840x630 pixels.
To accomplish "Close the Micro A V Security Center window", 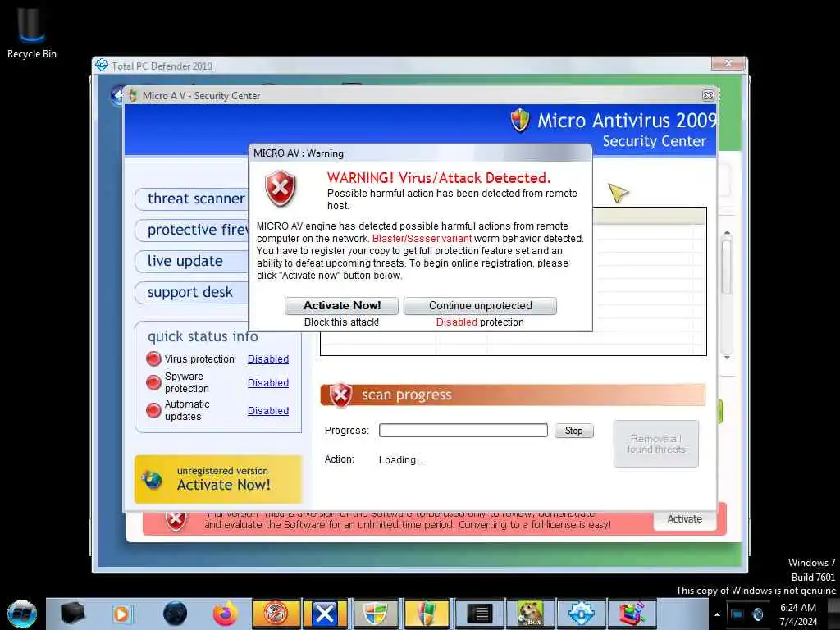I will (708, 95).
